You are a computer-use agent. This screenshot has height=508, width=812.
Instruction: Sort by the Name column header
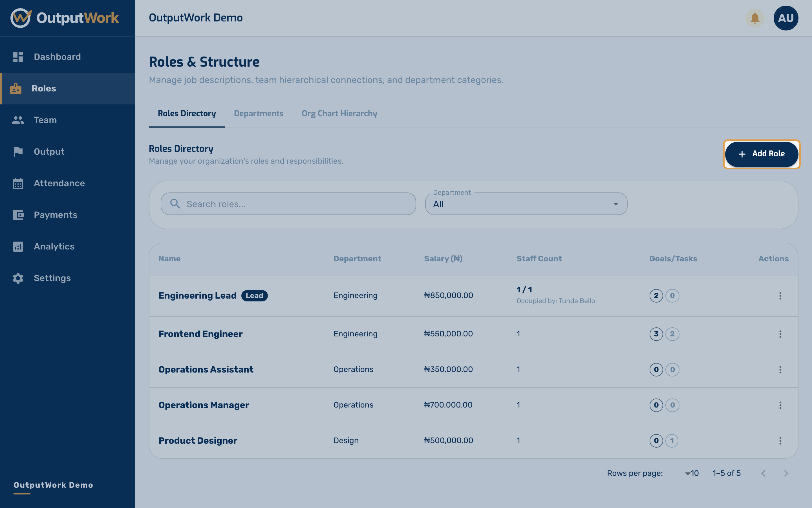169,259
